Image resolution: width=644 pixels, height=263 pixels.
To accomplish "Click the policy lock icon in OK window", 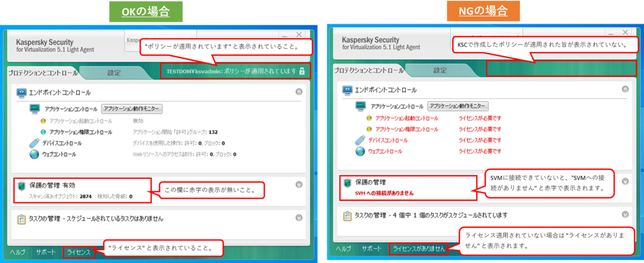I will click(x=303, y=71).
